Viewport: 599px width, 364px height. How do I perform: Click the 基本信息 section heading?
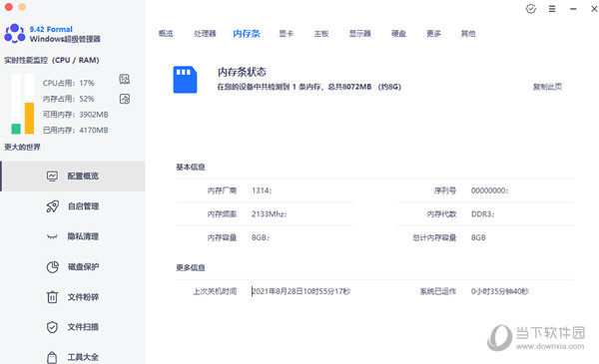click(191, 168)
